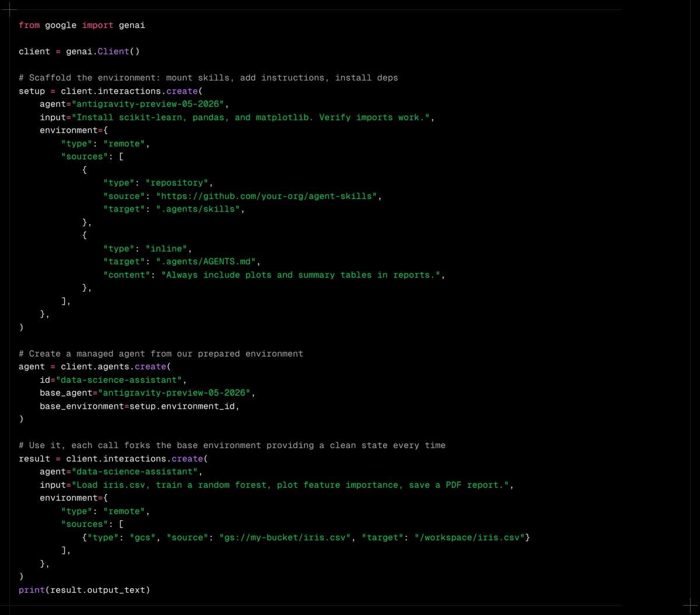
Task: Click the '"gcs"' type value
Action: point(142,537)
